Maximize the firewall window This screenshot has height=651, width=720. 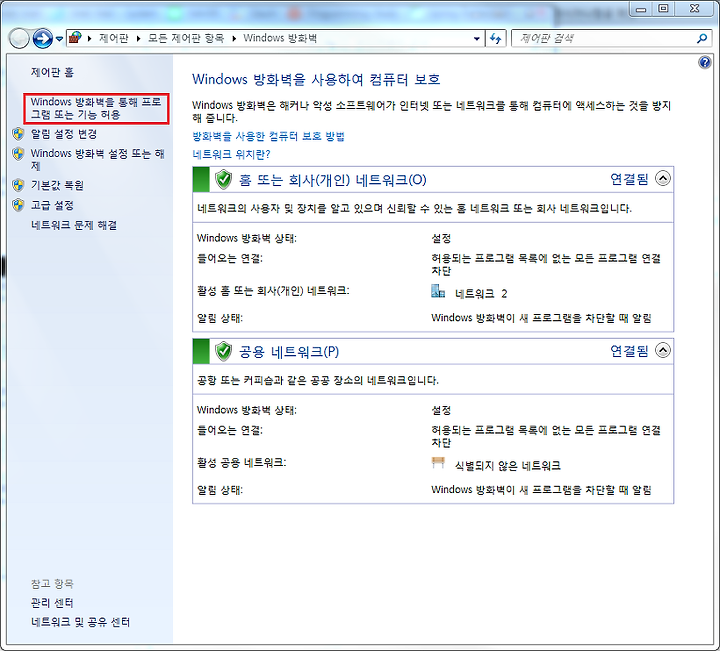[663, 9]
